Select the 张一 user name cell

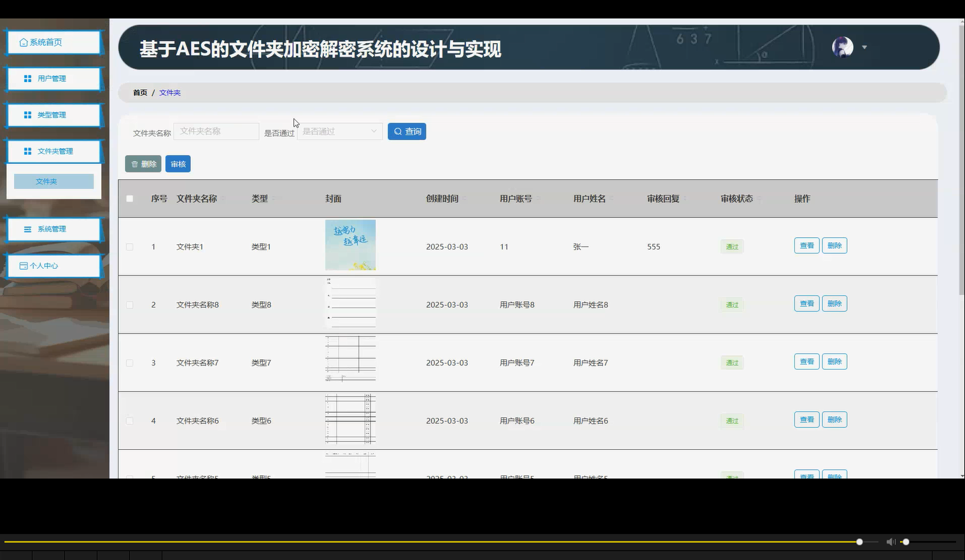(x=581, y=247)
